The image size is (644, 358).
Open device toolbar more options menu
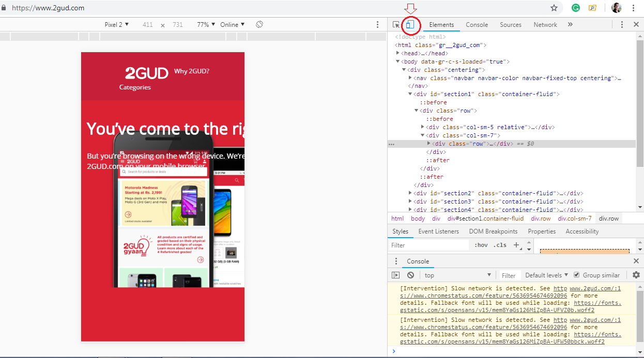point(377,24)
